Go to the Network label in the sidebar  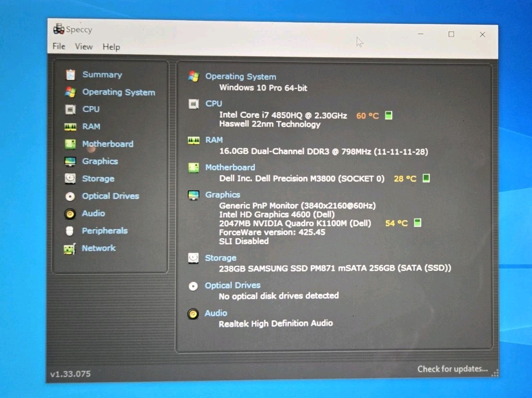pyautogui.click(x=99, y=248)
